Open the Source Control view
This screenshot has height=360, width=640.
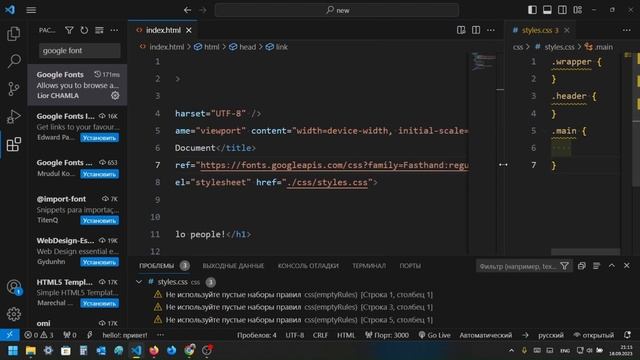tap(14, 89)
